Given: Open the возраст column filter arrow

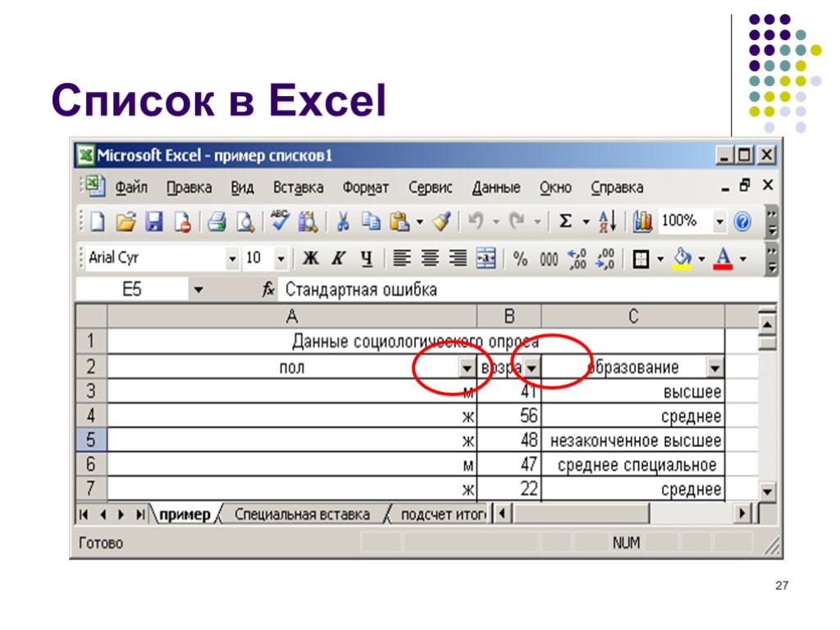Looking at the screenshot, I should [531, 368].
